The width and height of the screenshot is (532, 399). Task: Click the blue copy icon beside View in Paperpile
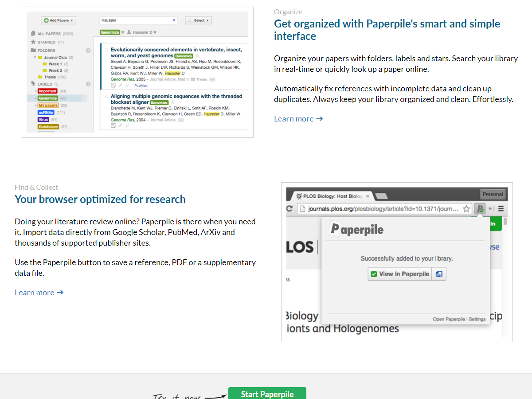point(439,274)
